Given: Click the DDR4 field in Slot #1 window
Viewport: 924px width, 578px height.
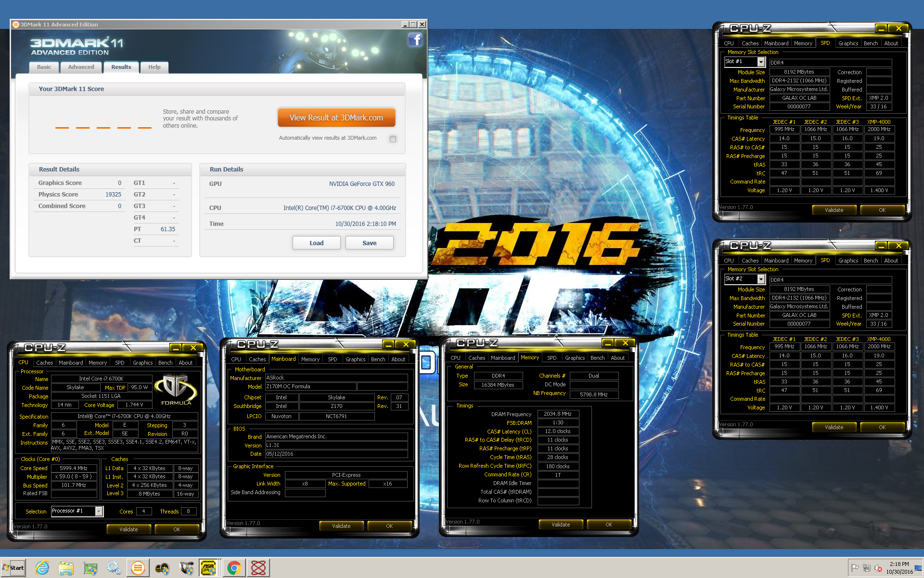Looking at the screenshot, I should point(831,63).
